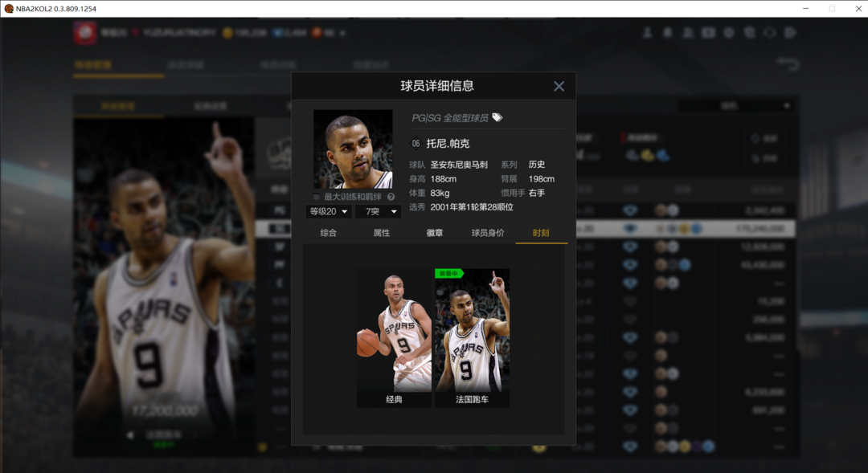This screenshot has width=868, height=473.
Task: Close the 球员详细信息 dialog
Action: point(559,86)
